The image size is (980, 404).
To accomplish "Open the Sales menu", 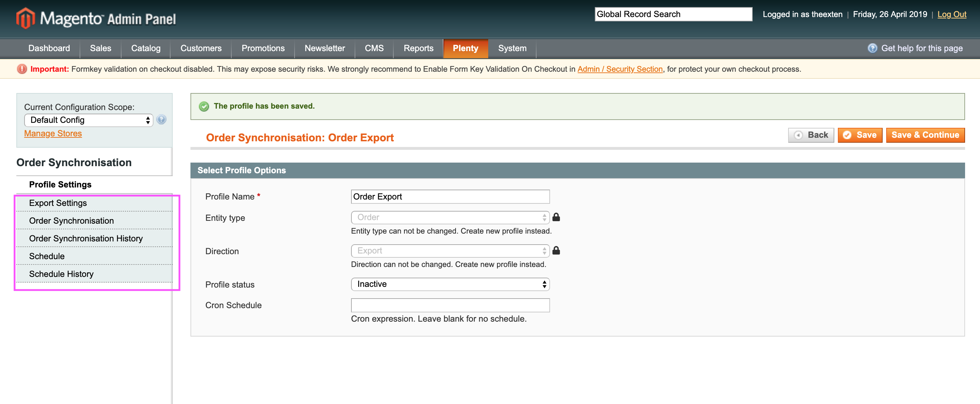I will (x=101, y=48).
